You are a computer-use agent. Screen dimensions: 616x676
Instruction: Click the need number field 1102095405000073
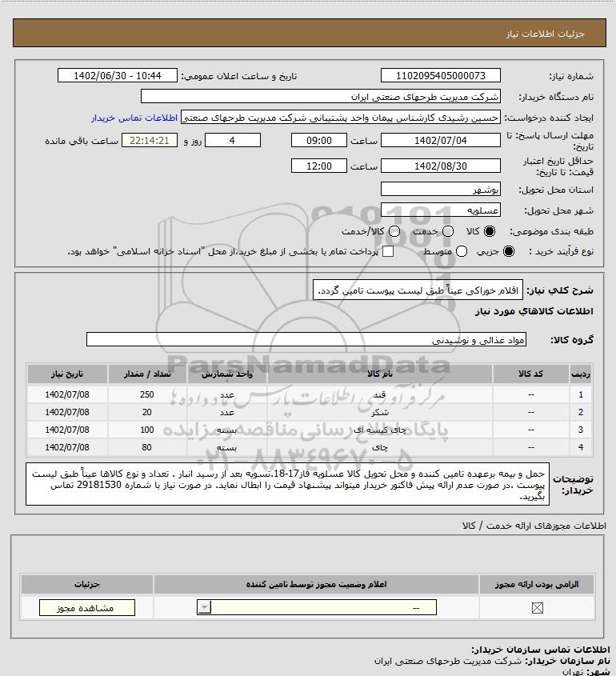tap(441, 75)
